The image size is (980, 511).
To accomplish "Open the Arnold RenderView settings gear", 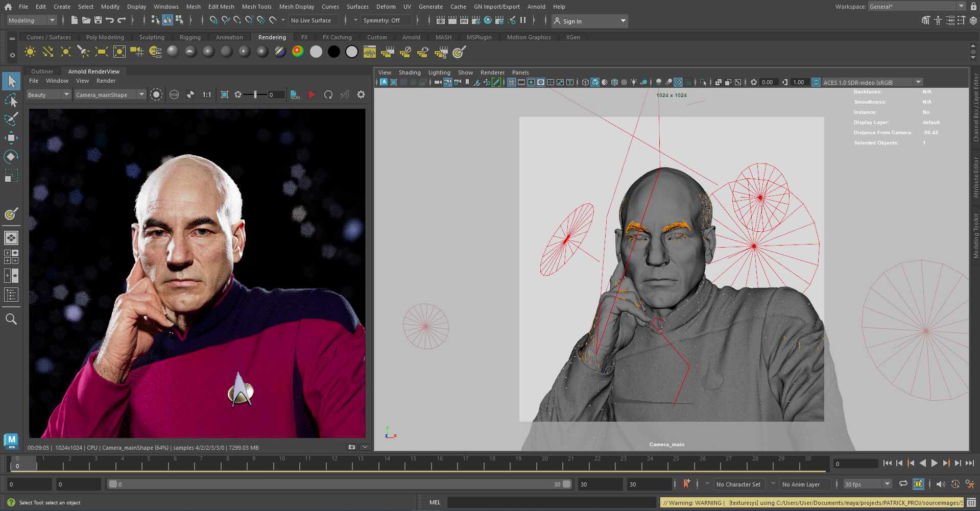I will [361, 94].
